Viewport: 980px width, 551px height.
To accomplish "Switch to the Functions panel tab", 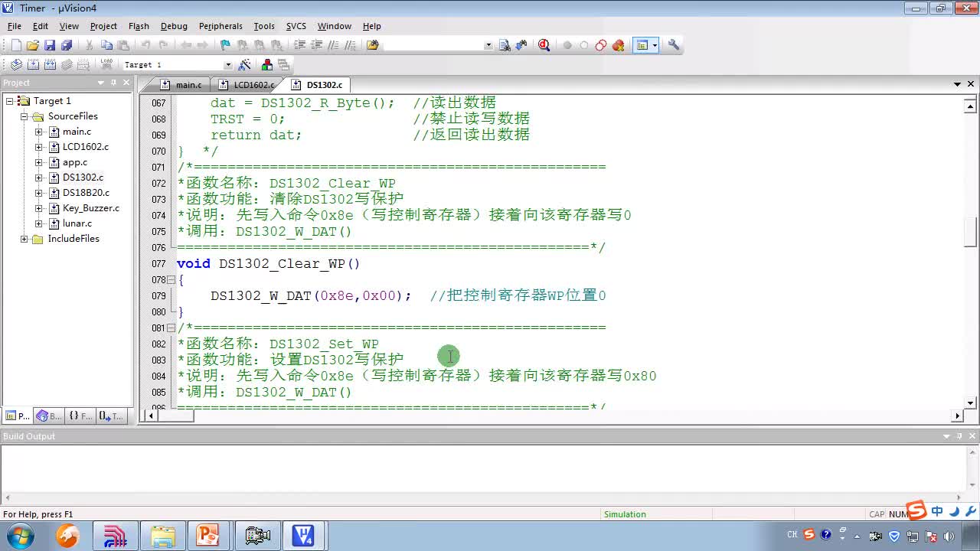I will pos(80,416).
